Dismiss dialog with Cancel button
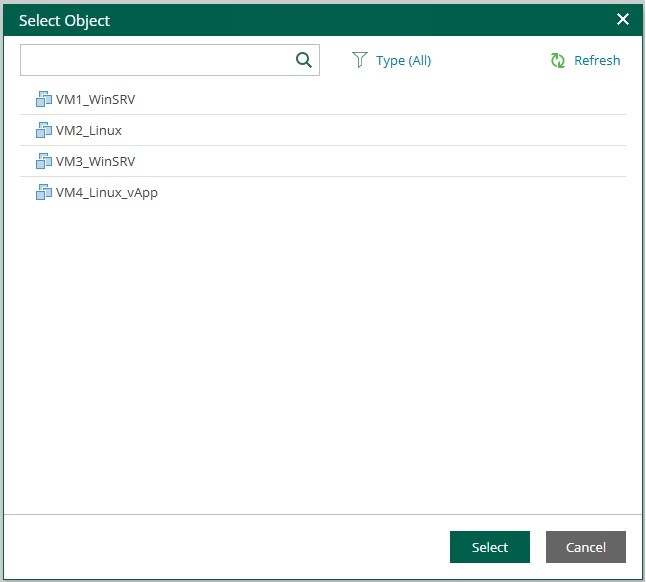The image size is (646, 582). (x=586, y=547)
